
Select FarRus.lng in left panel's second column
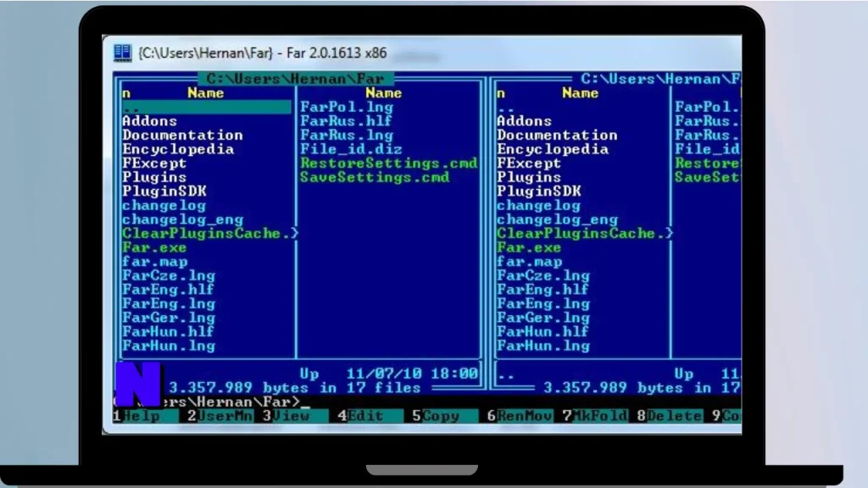click(x=347, y=135)
